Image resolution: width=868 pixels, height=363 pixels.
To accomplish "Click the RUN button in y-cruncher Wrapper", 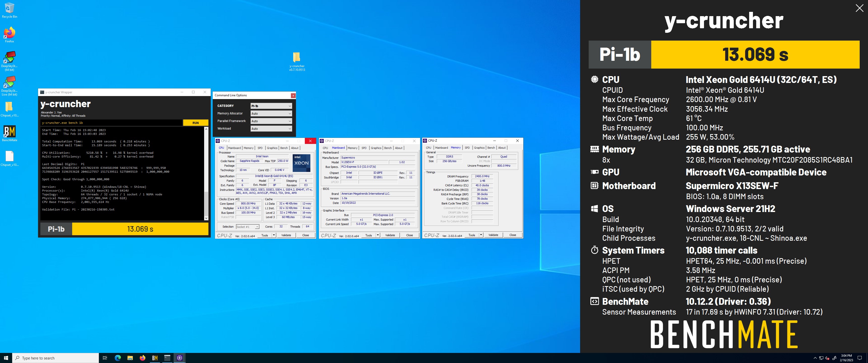I will click(196, 123).
